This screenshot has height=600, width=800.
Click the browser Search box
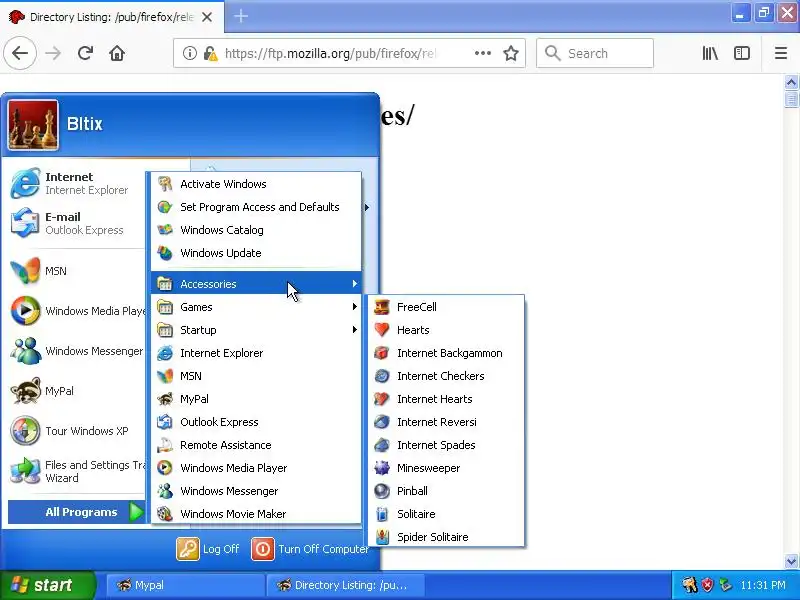595,53
